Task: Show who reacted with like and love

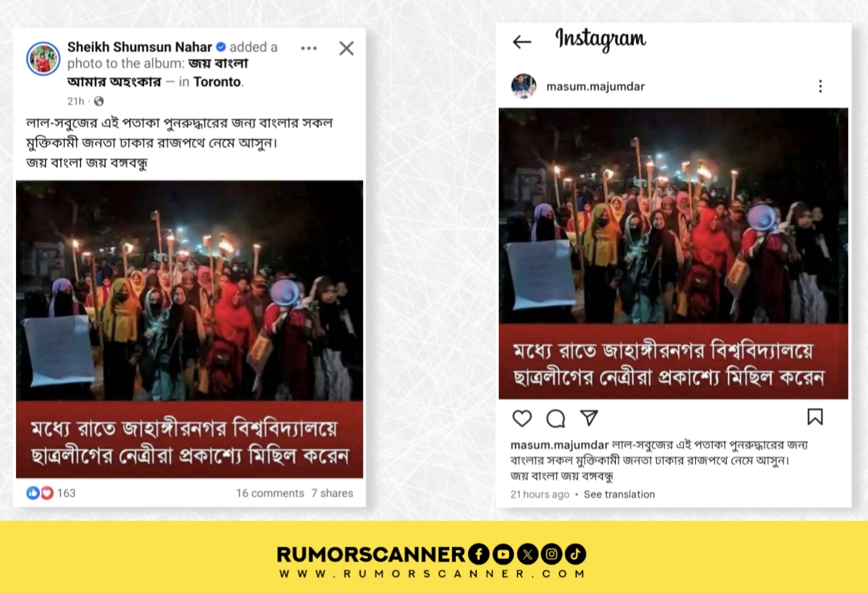Action: (40, 493)
